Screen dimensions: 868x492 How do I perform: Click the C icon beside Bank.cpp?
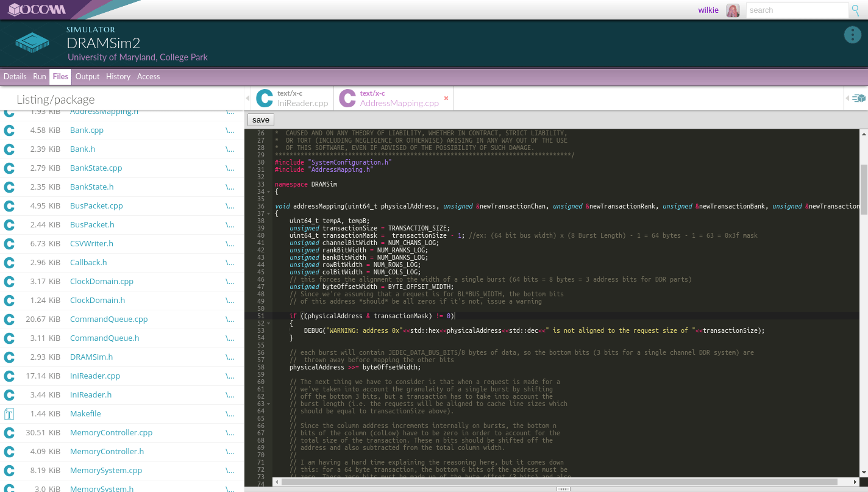point(9,130)
